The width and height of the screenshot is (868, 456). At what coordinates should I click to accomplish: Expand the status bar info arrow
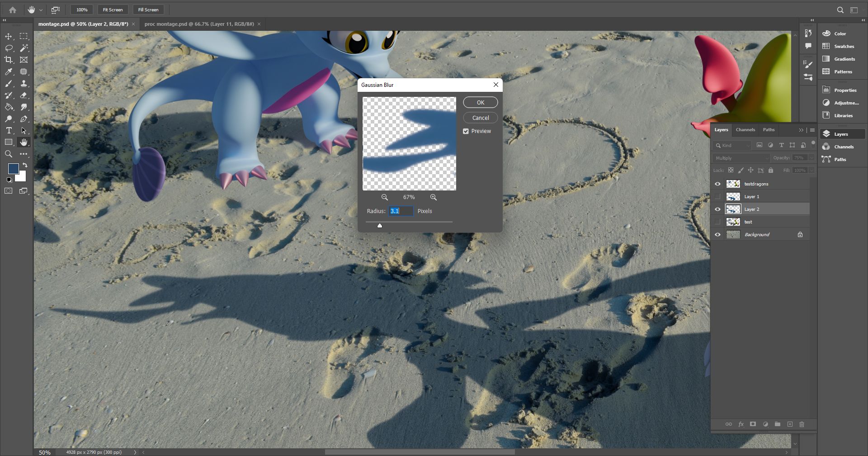(135, 452)
